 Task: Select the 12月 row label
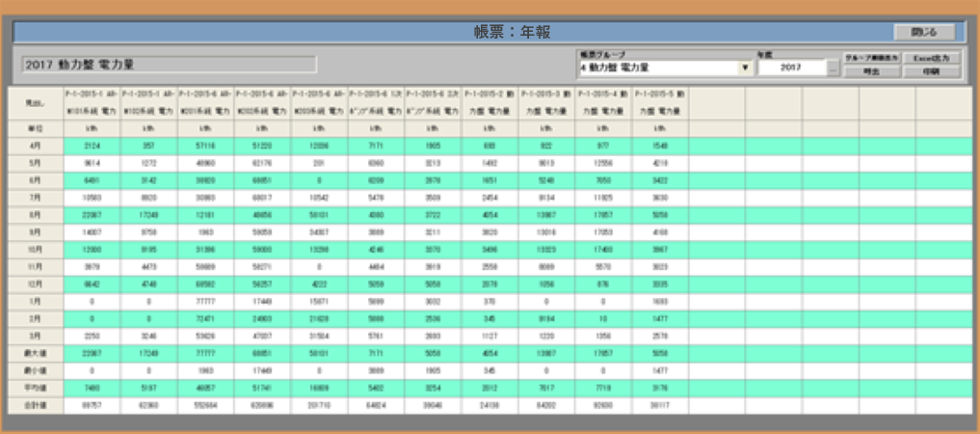(35, 285)
